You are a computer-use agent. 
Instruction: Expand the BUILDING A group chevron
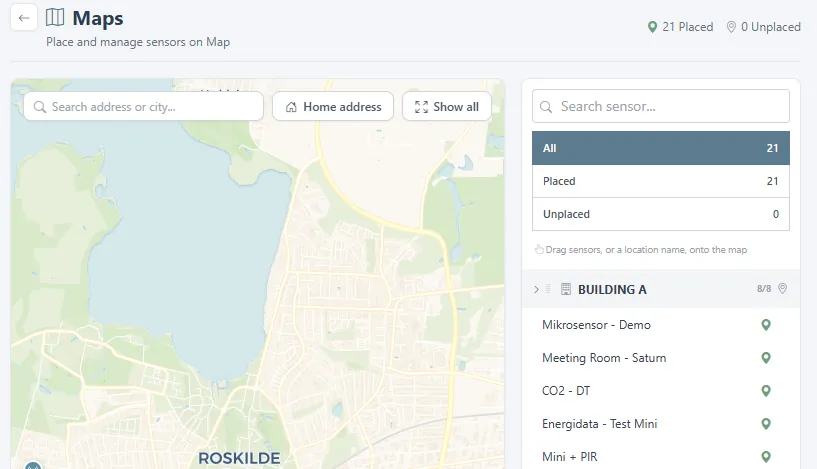tap(536, 289)
